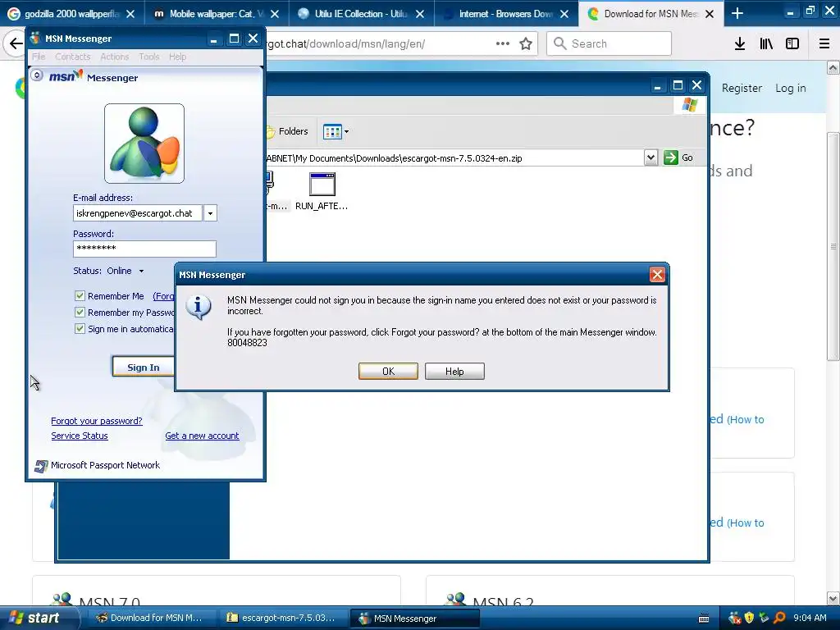Close the godzilla 2000 wallpaper browser tab
Viewport: 840px width, 630px height.
click(x=130, y=14)
